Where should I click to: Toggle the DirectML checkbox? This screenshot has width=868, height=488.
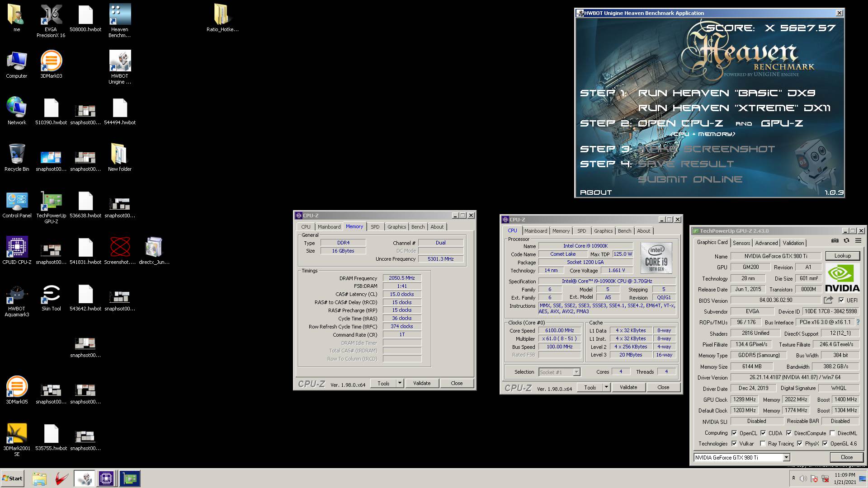tap(832, 433)
